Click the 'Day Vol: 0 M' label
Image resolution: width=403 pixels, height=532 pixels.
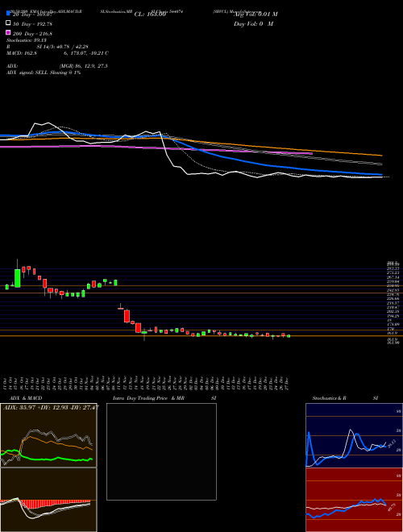(253, 23)
